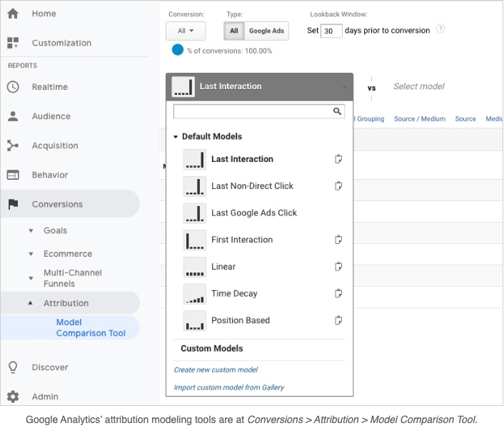Copy the Time Decay model
This screenshot has height=433, width=504.
pos(338,293)
